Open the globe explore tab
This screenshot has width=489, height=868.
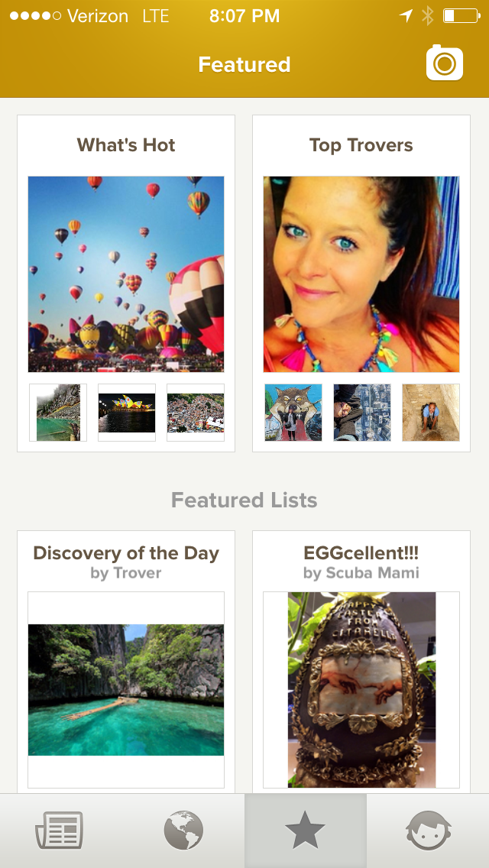(183, 831)
